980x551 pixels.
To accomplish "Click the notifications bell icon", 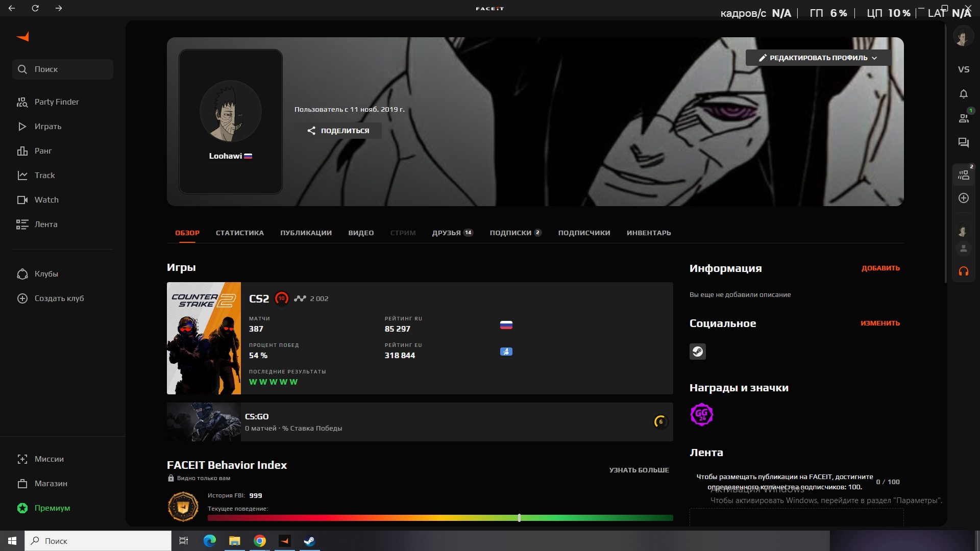I will [x=963, y=94].
